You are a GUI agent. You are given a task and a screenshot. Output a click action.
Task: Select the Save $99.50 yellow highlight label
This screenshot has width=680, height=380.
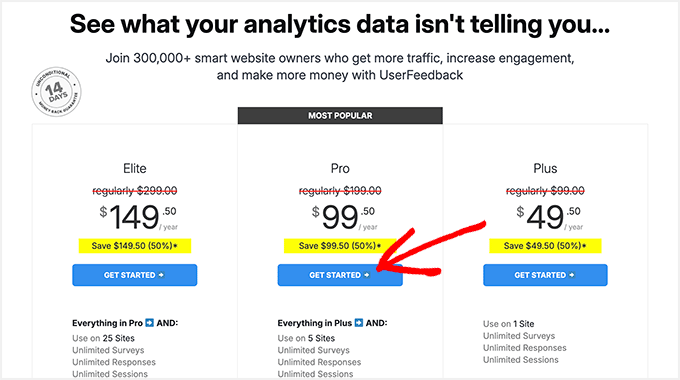click(340, 246)
